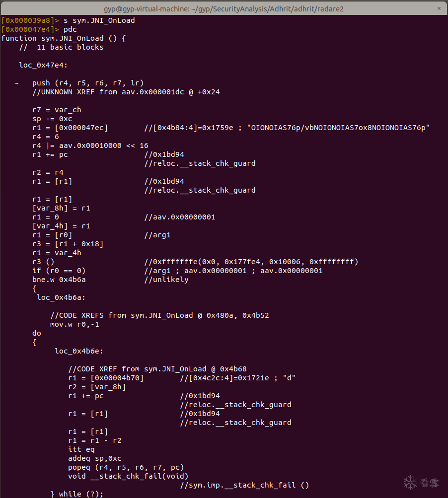The height and width of the screenshot is (498, 448).
Task: Click the 'bne.w 0x4b6a' instruction
Action: tap(59, 280)
